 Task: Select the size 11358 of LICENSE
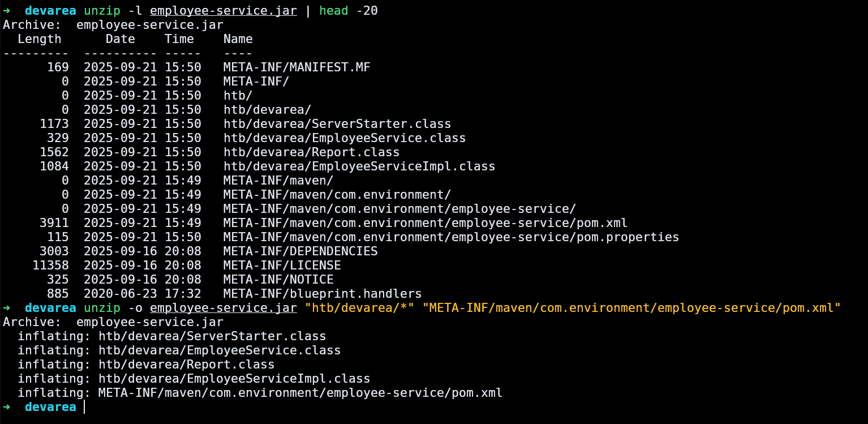[x=50, y=265]
